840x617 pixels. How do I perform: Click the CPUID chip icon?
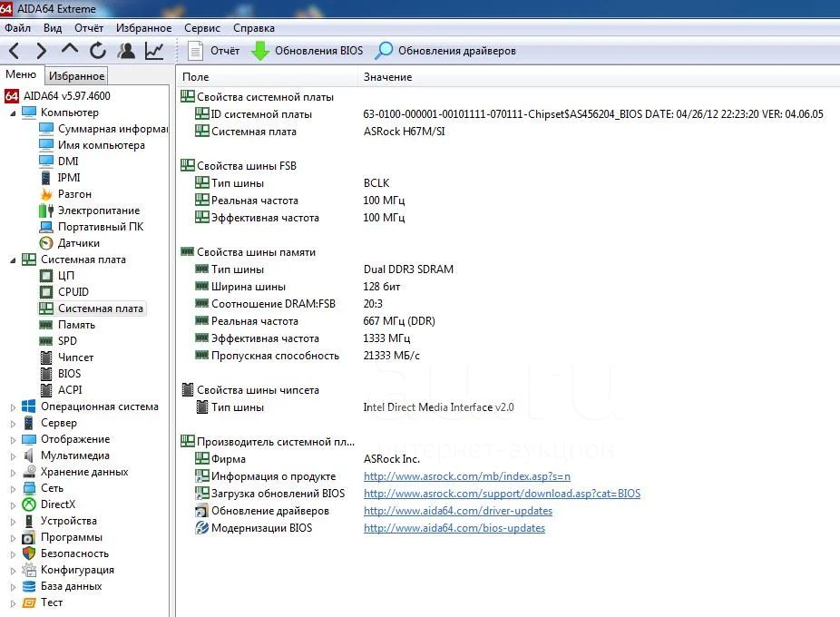46,292
